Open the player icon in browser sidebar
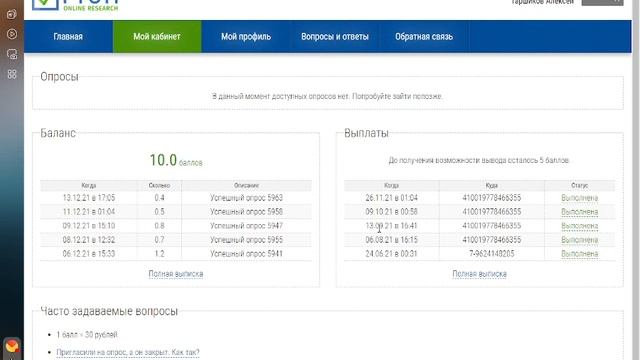 (x=12, y=34)
